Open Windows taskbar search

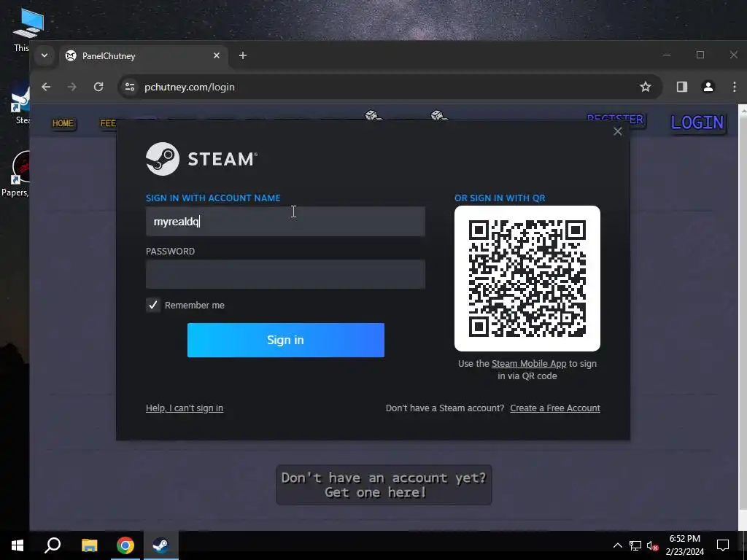click(x=53, y=545)
